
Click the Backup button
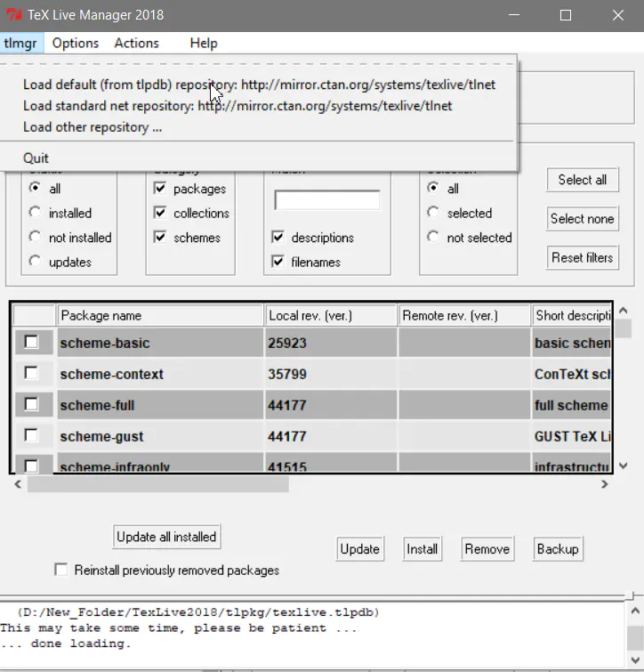558,549
